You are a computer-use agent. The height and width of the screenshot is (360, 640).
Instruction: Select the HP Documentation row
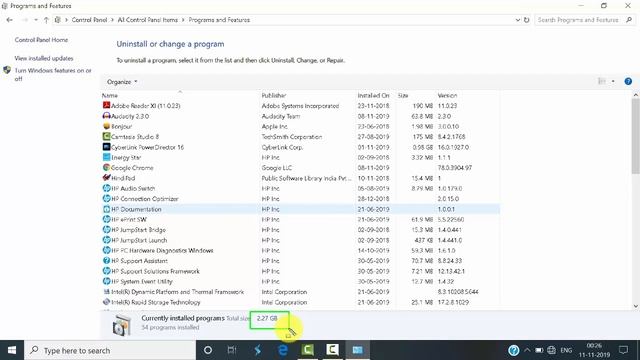tap(300, 209)
